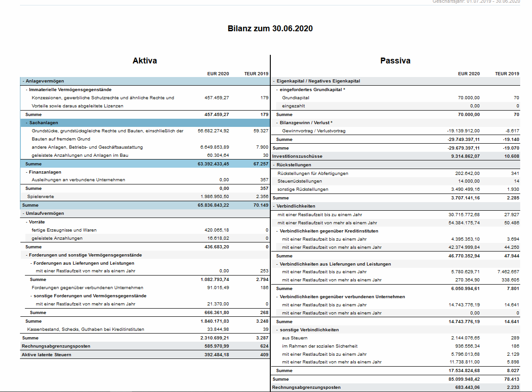
Task: Collapse sonstige Verbindlichkeiten group
Action: 277,330
